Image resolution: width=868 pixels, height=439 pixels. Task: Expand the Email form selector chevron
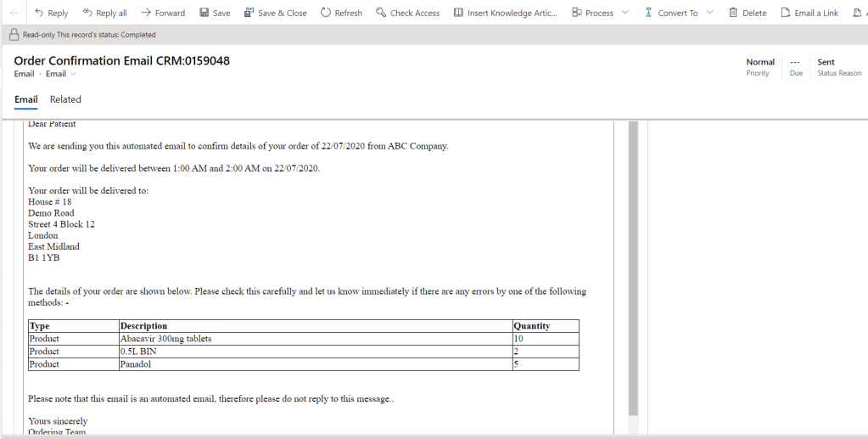click(x=73, y=74)
